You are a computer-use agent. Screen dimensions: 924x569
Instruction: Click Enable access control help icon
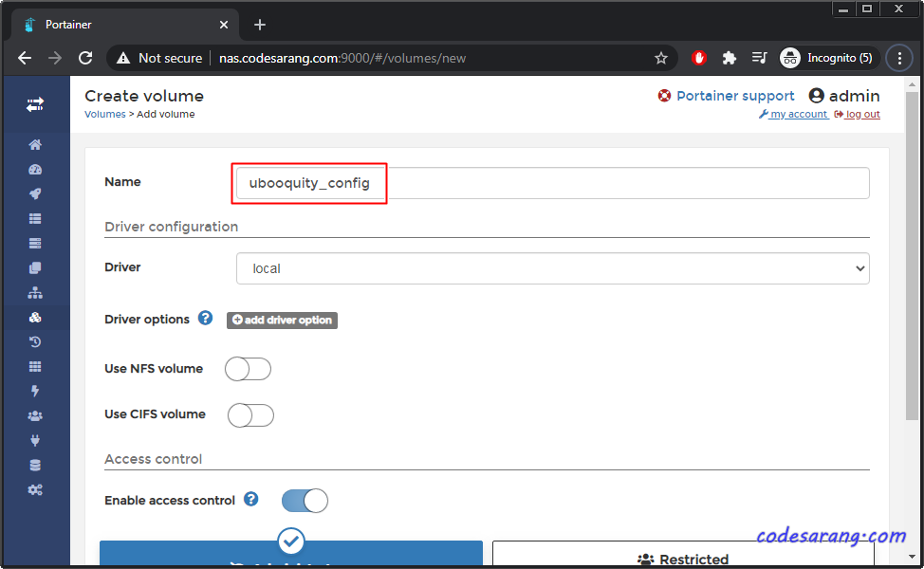click(251, 500)
